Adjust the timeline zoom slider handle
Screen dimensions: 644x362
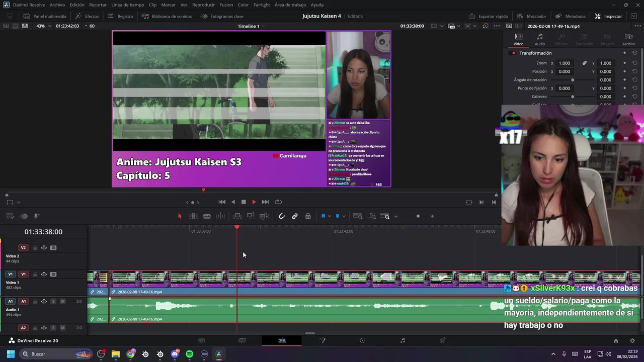(x=418, y=216)
